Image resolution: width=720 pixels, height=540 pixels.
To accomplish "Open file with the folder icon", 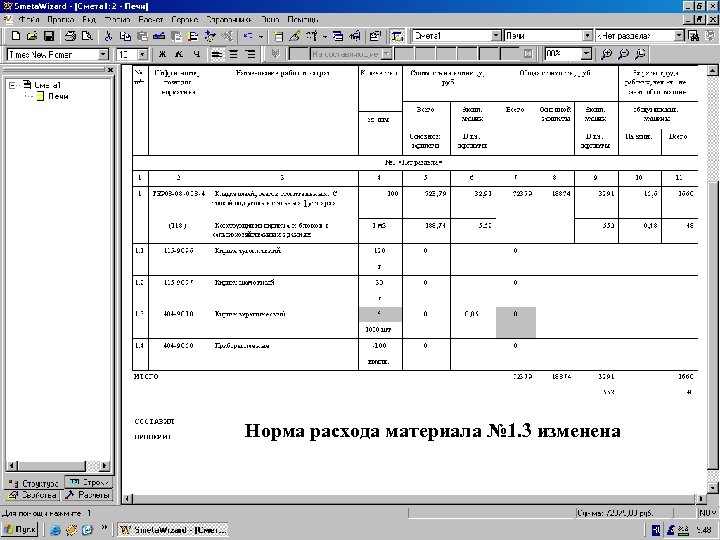I will [32, 36].
